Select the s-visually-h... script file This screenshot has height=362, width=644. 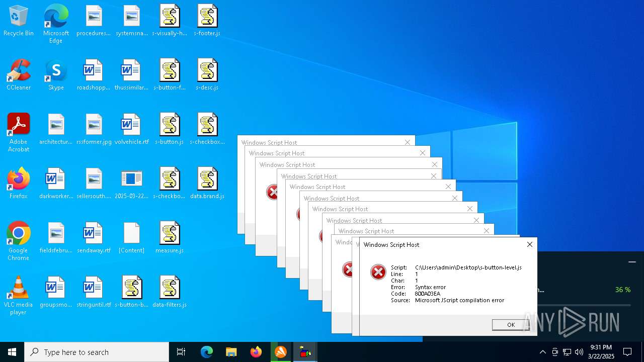coord(170,21)
